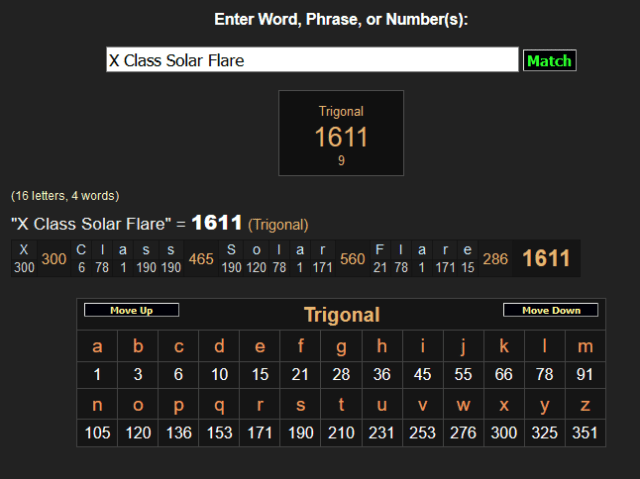Select letter 'n' in the cipher table
The image size is (640, 479).
(x=97, y=406)
